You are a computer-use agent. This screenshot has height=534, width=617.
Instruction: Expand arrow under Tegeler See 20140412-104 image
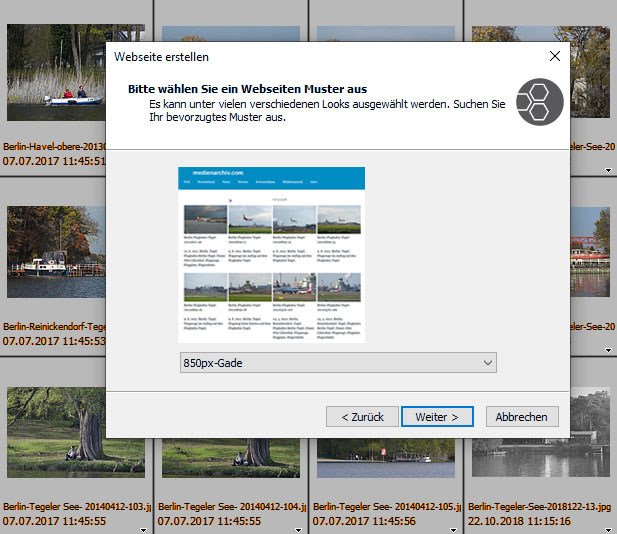[x=299, y=529]
